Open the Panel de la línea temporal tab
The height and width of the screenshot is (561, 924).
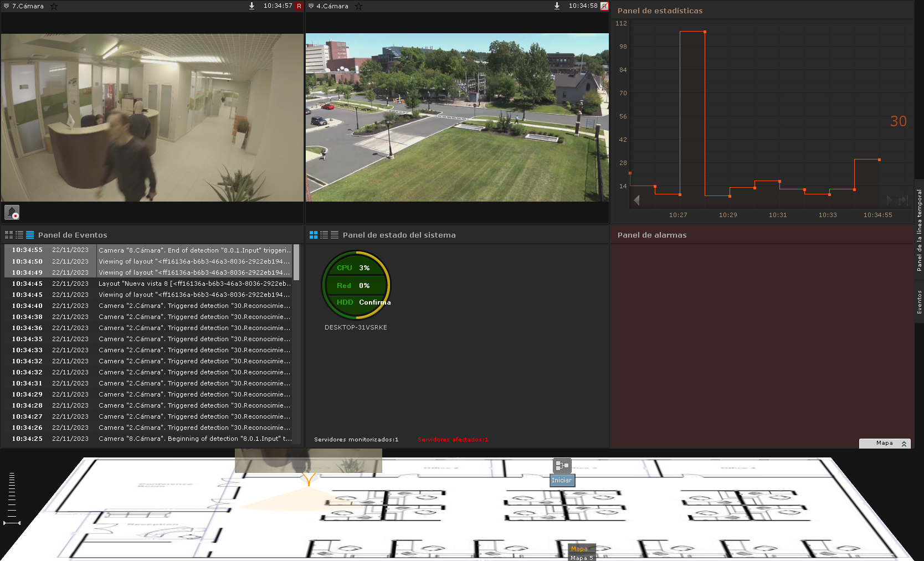919,230
